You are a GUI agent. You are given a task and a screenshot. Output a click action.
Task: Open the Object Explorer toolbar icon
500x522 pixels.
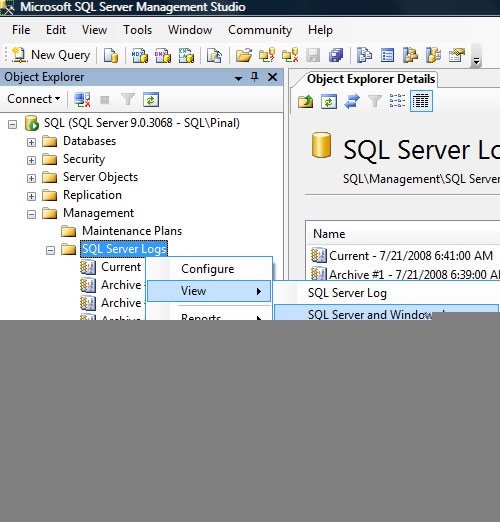click(410, 55)
